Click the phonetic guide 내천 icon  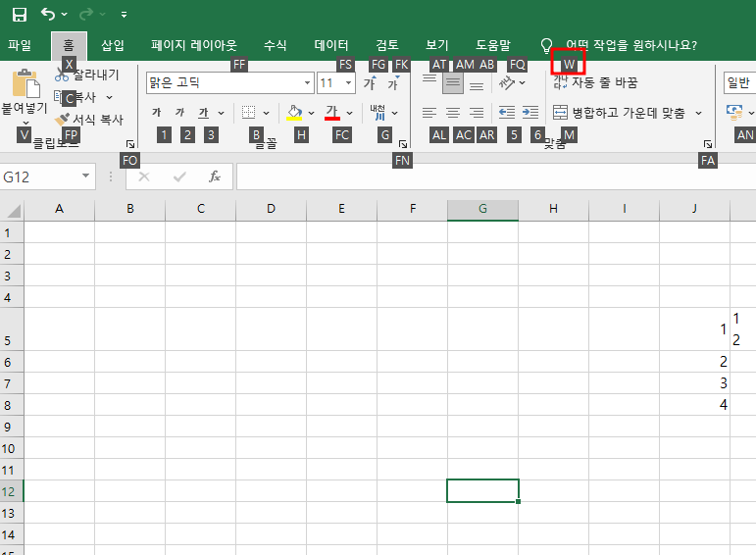378,113
